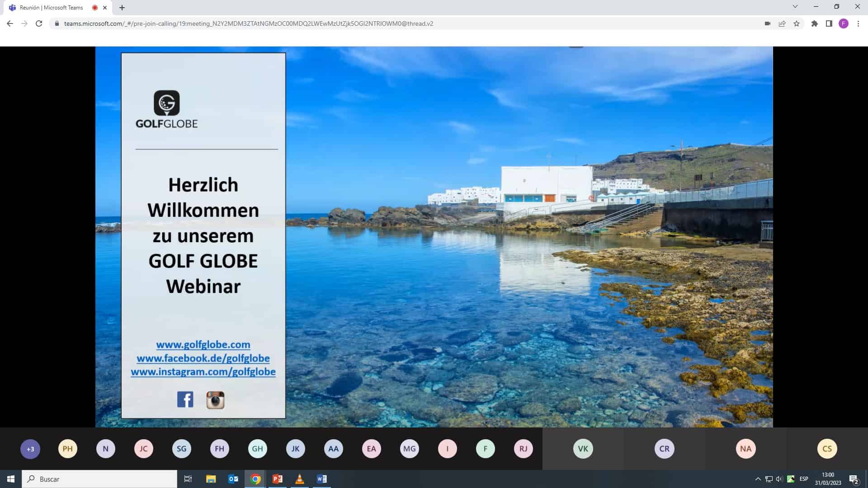Go back to the previous page

[x=10, y=23]
